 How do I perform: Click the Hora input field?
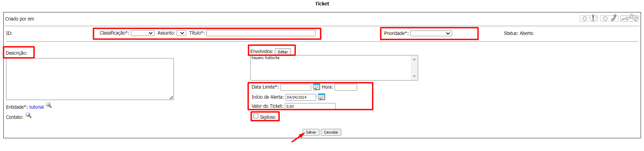point(345,87)
